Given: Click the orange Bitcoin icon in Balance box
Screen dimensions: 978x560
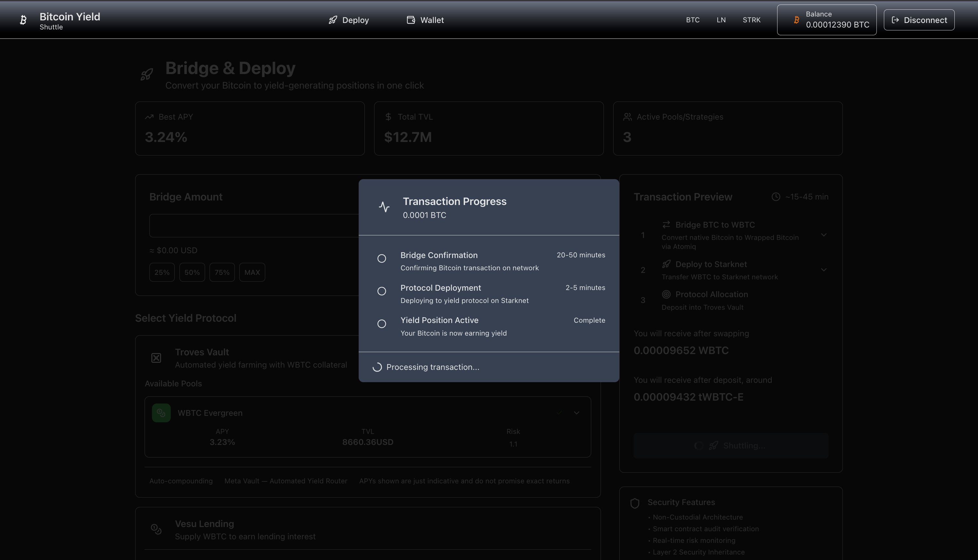Looking at the screenshot, I should click(797, 20).
